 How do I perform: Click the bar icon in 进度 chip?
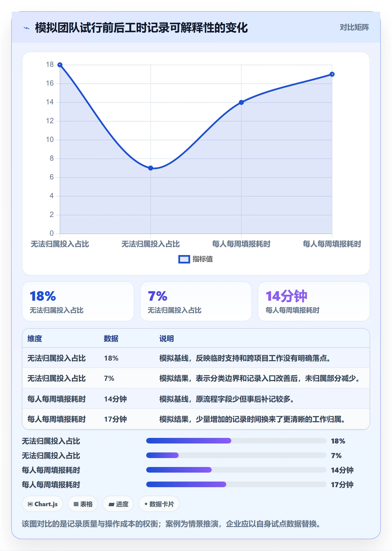[x=111, y=505]
